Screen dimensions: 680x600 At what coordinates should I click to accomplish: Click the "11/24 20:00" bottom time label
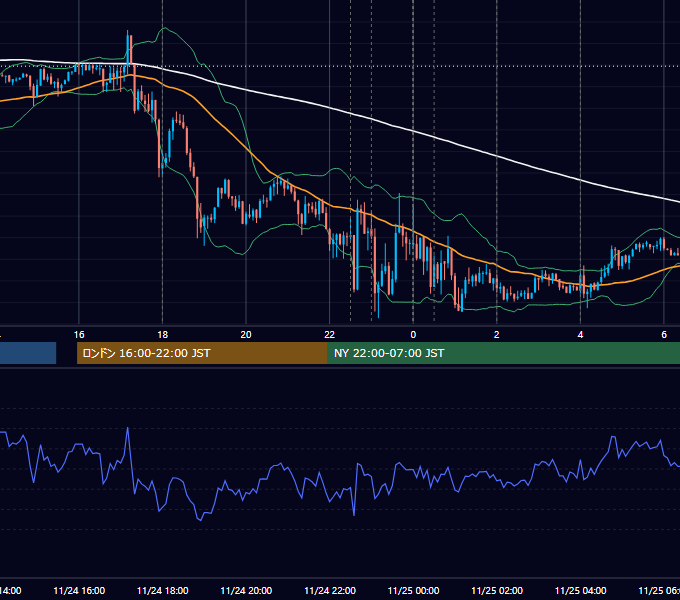[x=246, y=591]
